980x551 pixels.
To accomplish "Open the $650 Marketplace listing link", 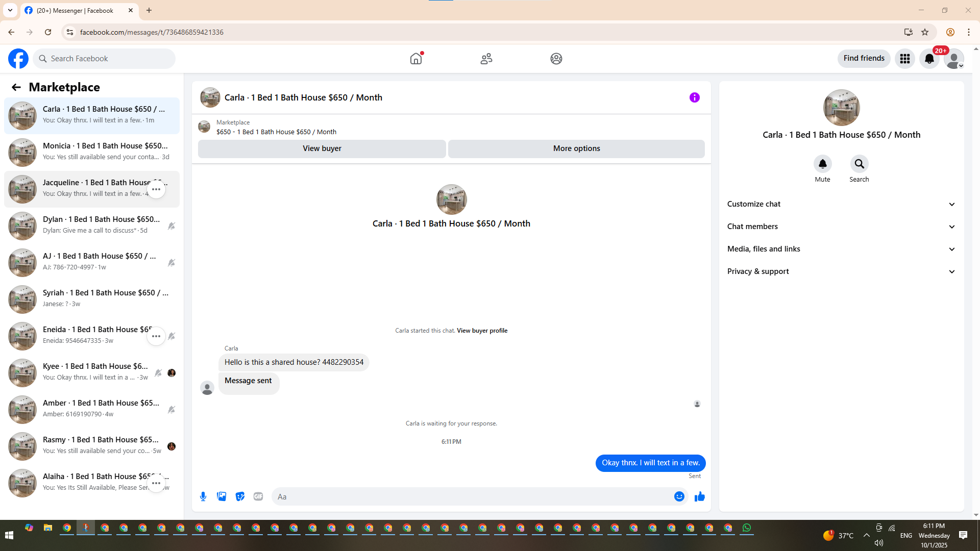I will point(276,132).
